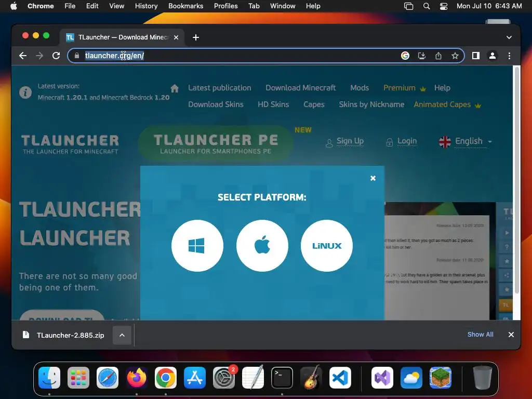The height and width of the screenshot is (399, 532).
Task: Open the History menu
Action: point(146,6)
